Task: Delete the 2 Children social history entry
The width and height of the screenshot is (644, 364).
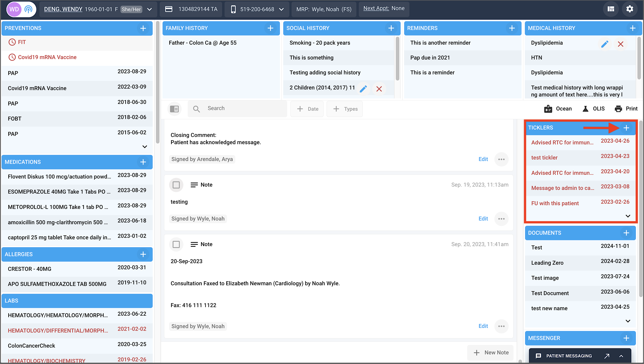Action: [x=379, y=89]
